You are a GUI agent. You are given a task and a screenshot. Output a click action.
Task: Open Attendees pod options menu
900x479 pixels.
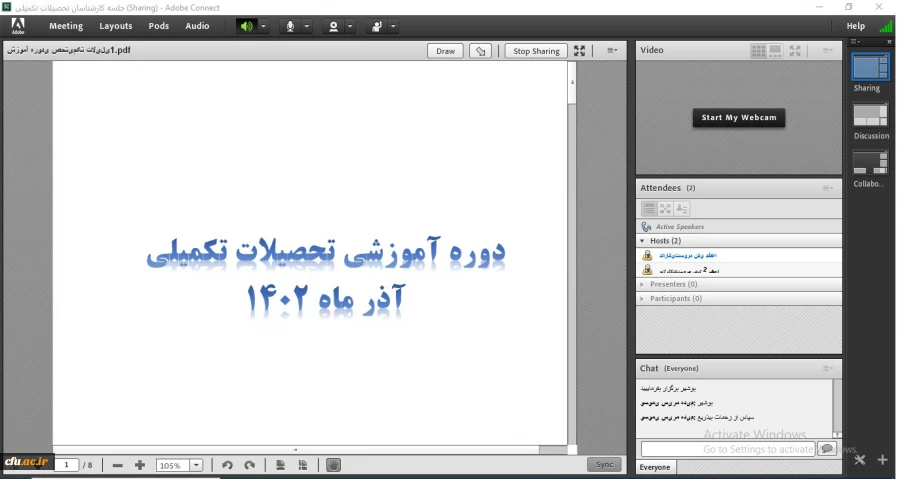(x=828, y=188)
